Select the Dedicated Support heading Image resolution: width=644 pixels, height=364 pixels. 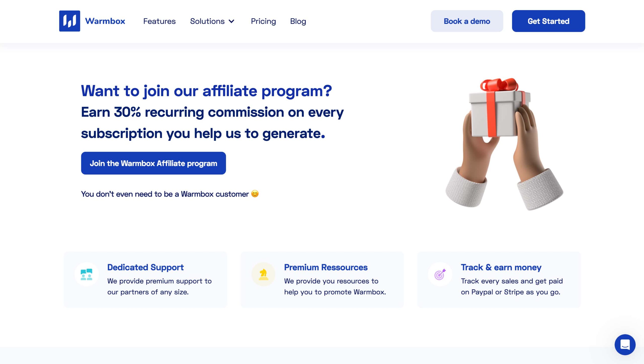point(145,267)
